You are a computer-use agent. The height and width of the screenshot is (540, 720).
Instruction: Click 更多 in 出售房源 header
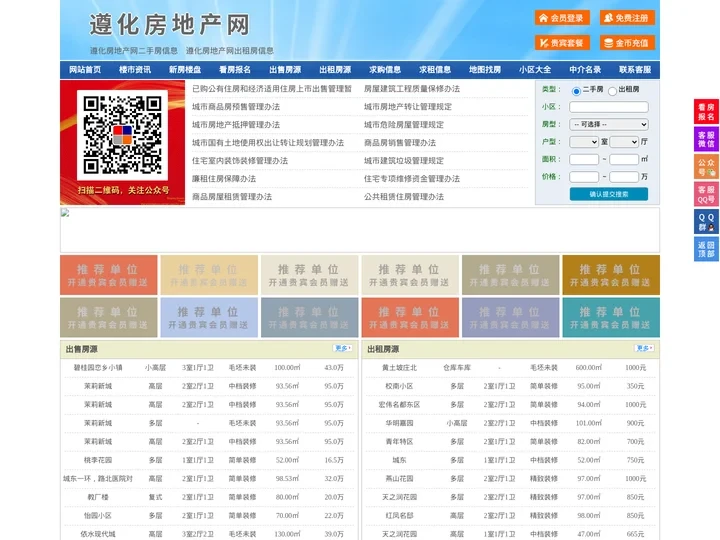pyautogui.click(x=343, y=349)
